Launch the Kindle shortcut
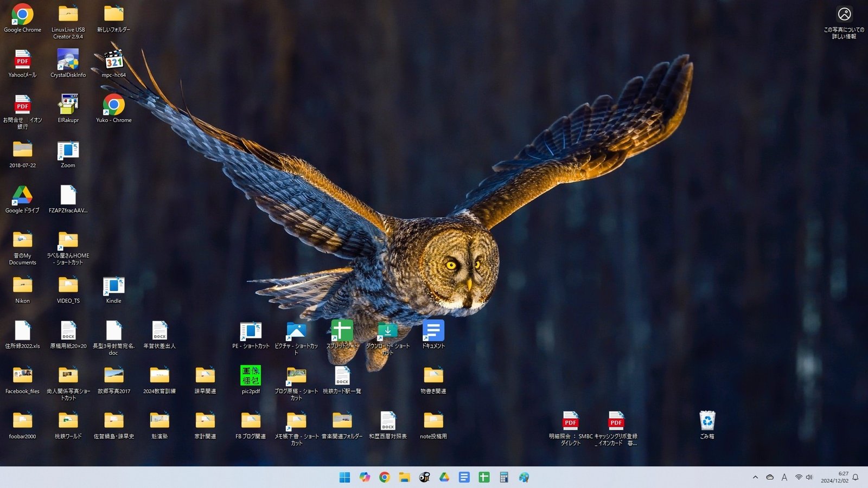This screenshot has width=868, height=488. pyautogui.click(x=113, y=290)
